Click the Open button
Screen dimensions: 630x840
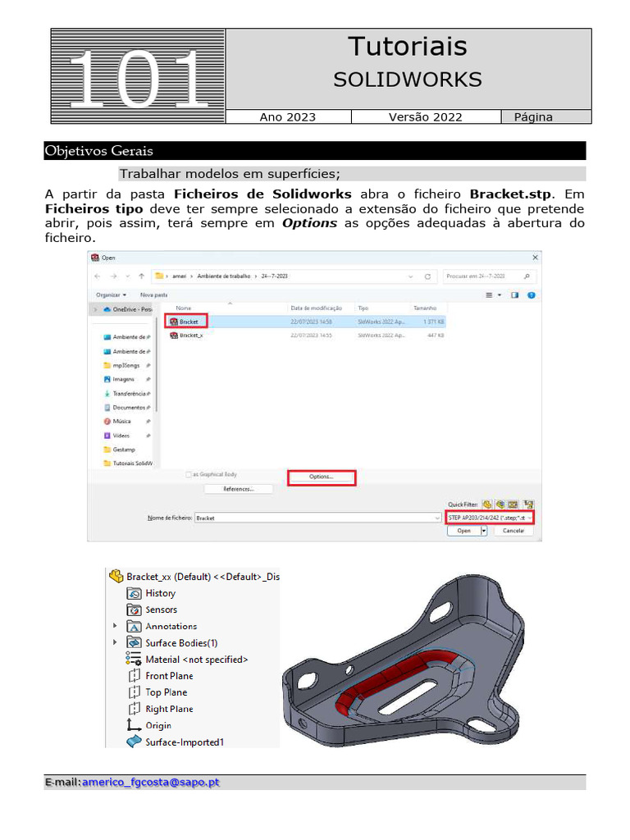click(464, 531)
